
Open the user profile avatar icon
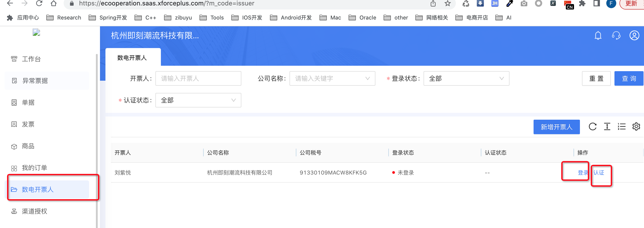[x=634, y=36]
